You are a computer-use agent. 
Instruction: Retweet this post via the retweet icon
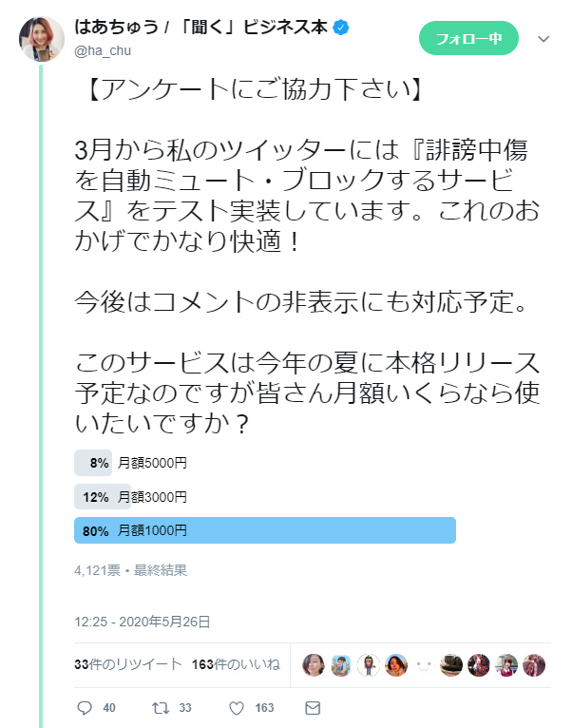pyautogui.click(x=161, y=708)
